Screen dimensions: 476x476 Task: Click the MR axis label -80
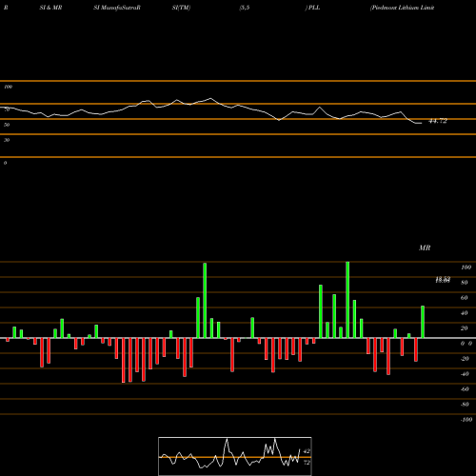[x=465, y=405]
